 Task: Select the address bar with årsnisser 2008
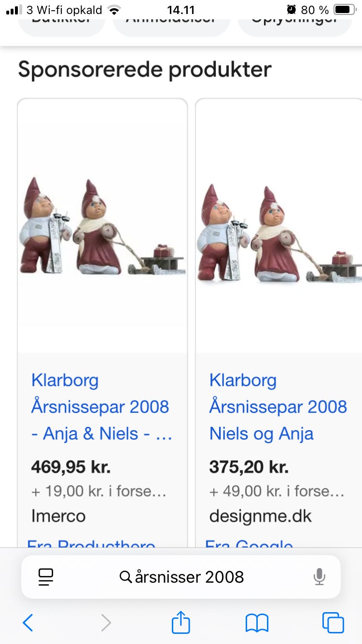pos(181,577)
